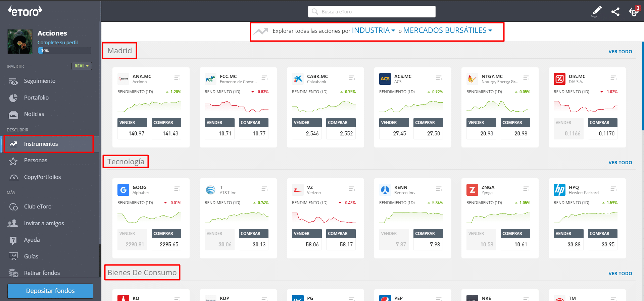Click the Renren logo icon

[385, 190]
